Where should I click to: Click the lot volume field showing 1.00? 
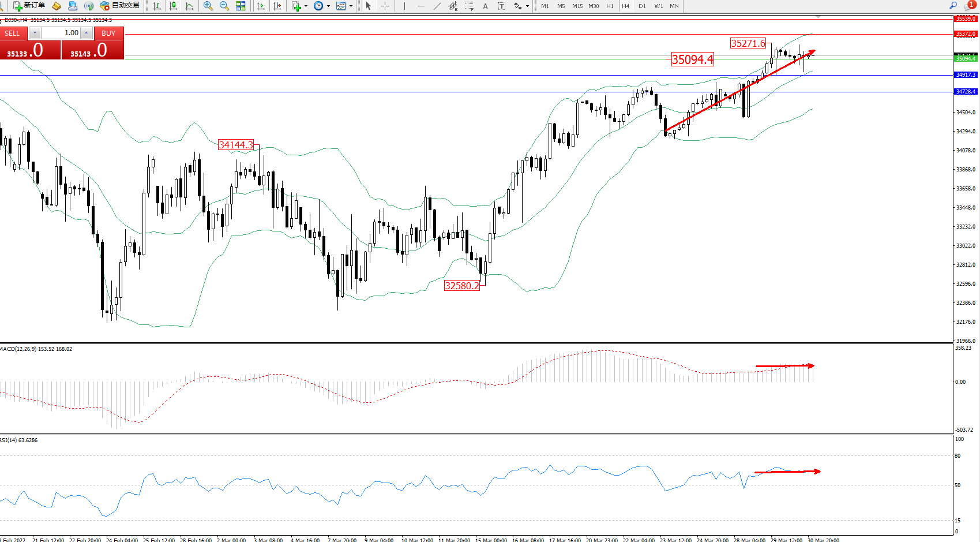pos(61,33)
